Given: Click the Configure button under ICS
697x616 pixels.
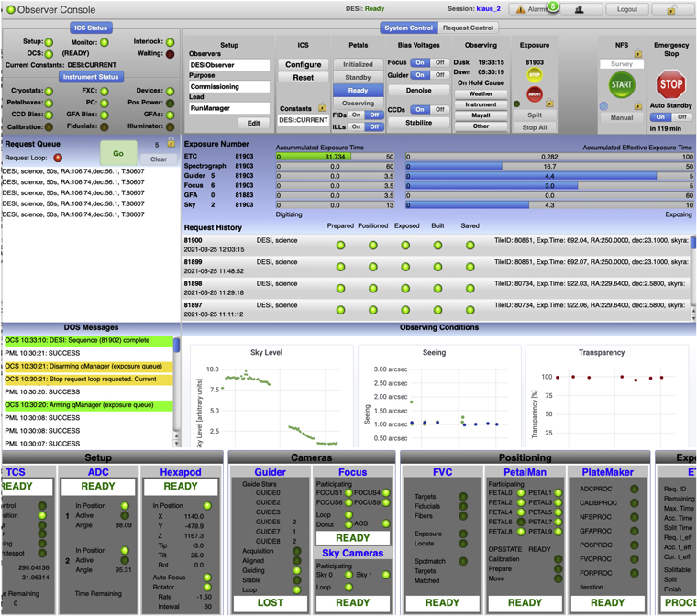Looking at the screenshot, I should 303,65.
